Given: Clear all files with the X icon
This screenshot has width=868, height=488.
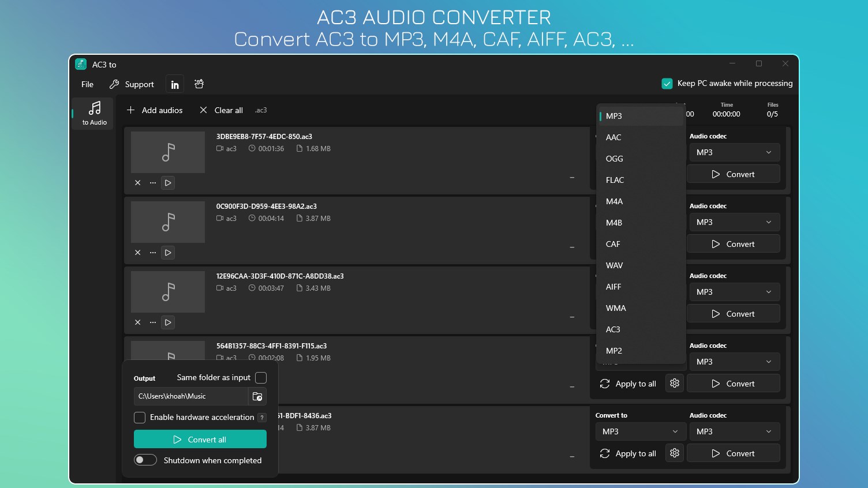Looking at the screenshot, I should 203,110.
